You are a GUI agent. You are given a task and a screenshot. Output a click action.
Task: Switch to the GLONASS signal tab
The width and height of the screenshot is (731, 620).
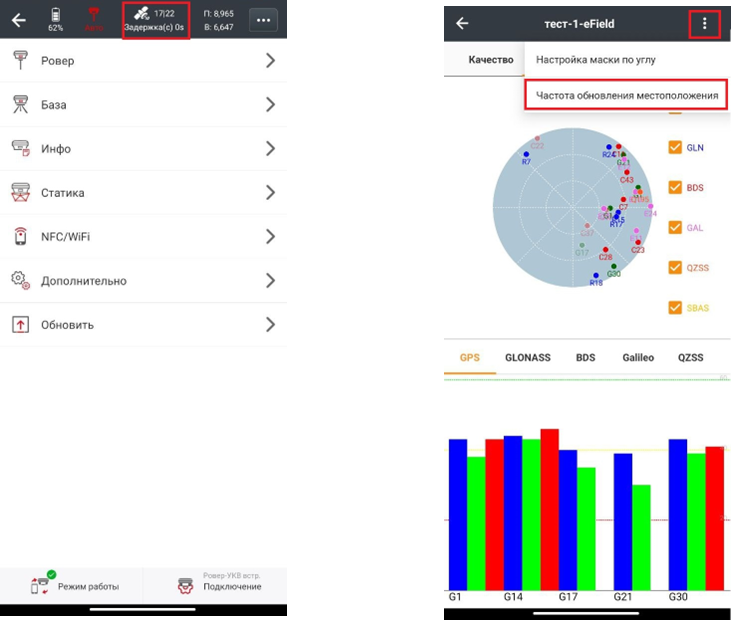[528, 358]
